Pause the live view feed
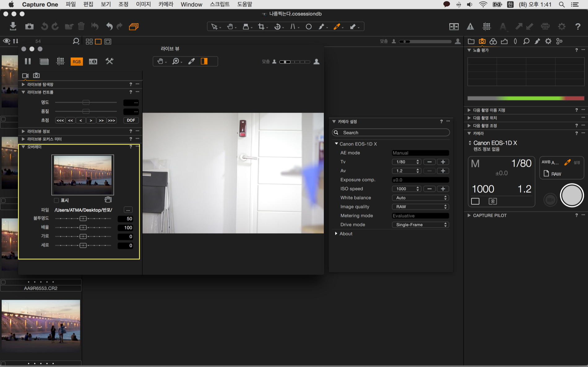Image resolution: width=588 pixels, height=367 pixels. (x=28, y=62)
